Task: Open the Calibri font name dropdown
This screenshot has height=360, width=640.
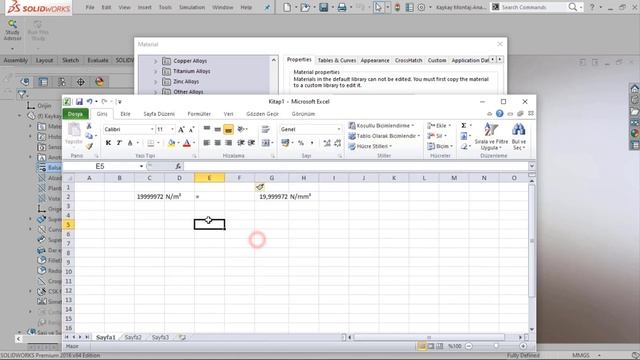Action: coord(152,129)
